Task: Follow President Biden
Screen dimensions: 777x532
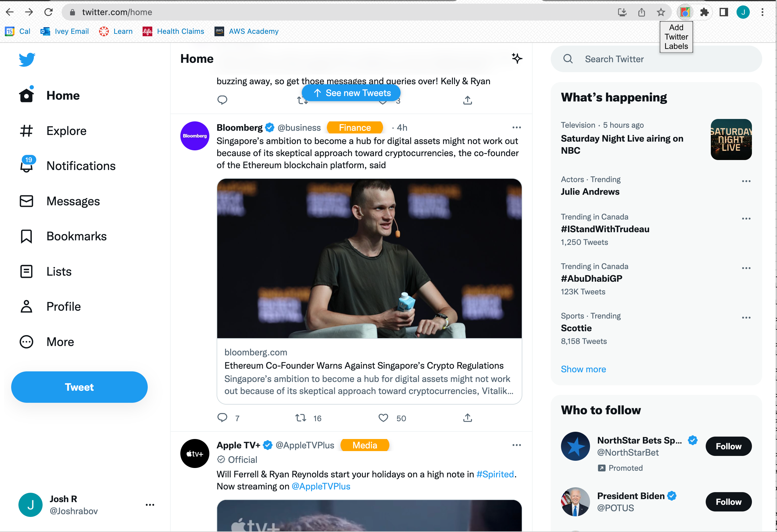Action: click(728, 502)
